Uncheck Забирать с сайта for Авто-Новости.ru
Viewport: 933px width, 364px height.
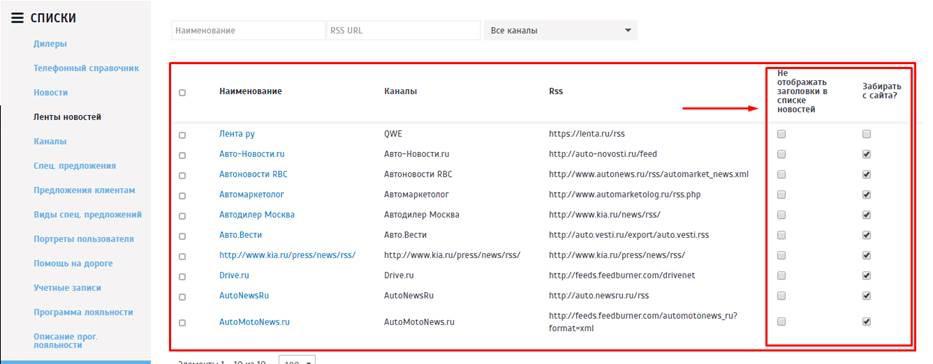866,154
